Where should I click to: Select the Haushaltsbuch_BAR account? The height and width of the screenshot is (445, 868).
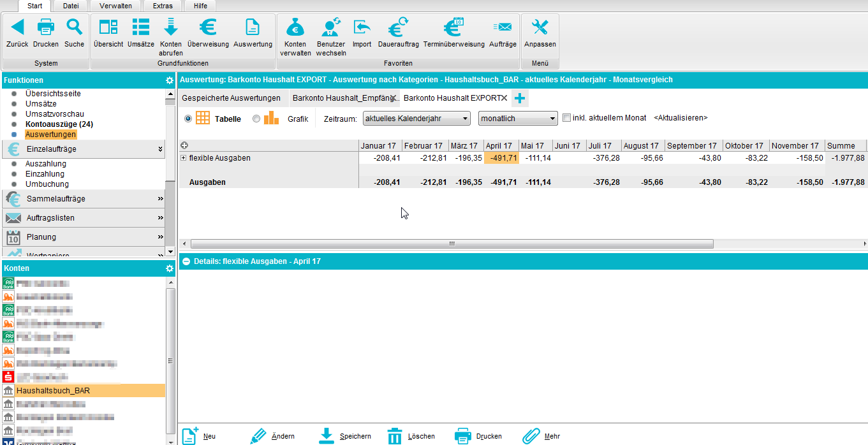(x=83, y=390)
